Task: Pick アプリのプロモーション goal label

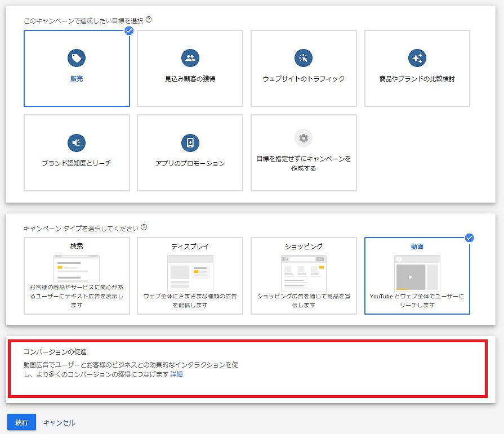Action: [x=190, y=163]
